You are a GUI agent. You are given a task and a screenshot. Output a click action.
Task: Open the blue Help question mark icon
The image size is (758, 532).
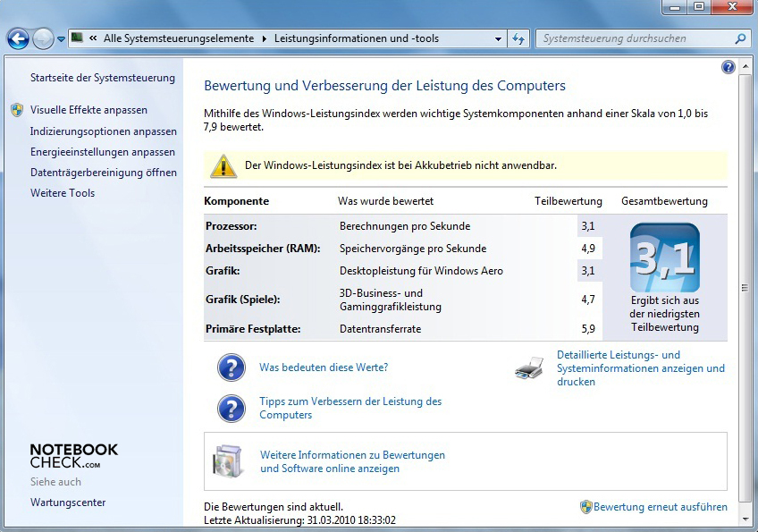(728, 67)
